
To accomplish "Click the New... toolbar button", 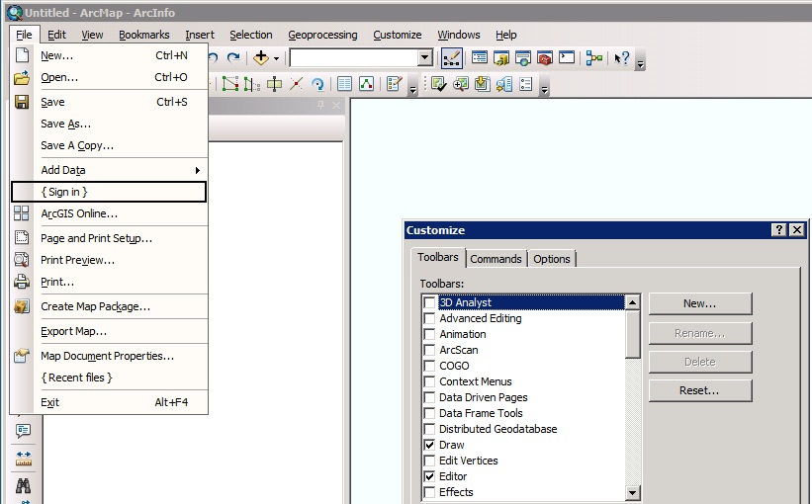I will (x=699, y=303).
